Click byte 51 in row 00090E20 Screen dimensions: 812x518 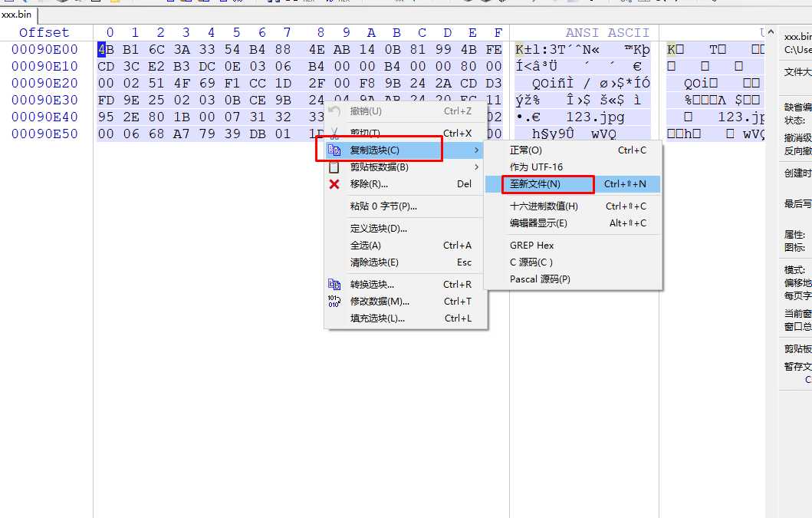click(156, 84)
